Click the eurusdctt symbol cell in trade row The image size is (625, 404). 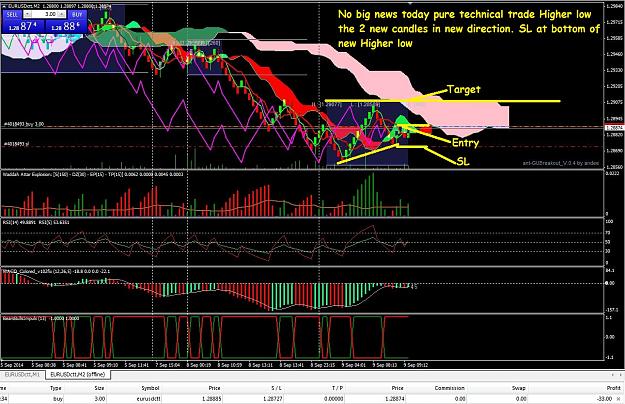[149, 398]
